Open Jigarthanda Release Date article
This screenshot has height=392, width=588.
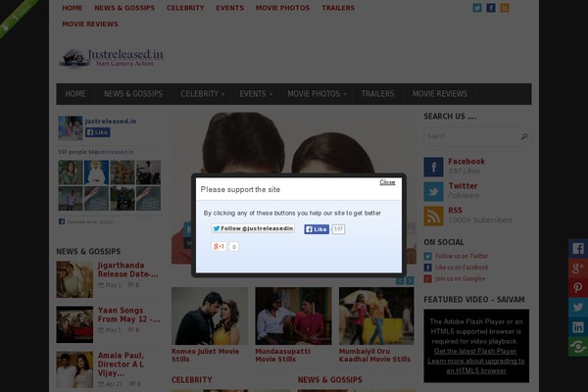coord(127,269)
